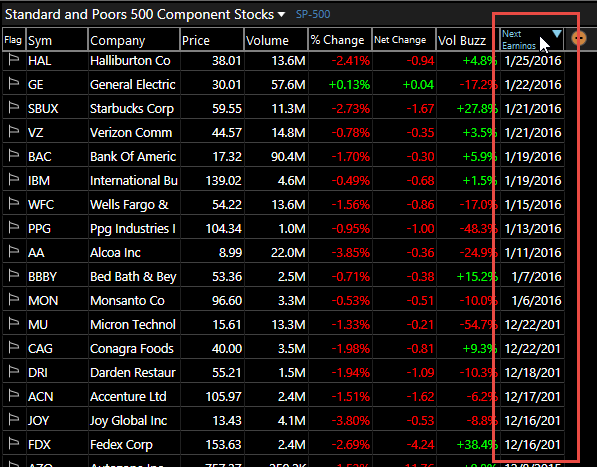Viewport: 597px width, 467px height.
Task: Flag the VZ Verizon row
Action: coord(14,132)
